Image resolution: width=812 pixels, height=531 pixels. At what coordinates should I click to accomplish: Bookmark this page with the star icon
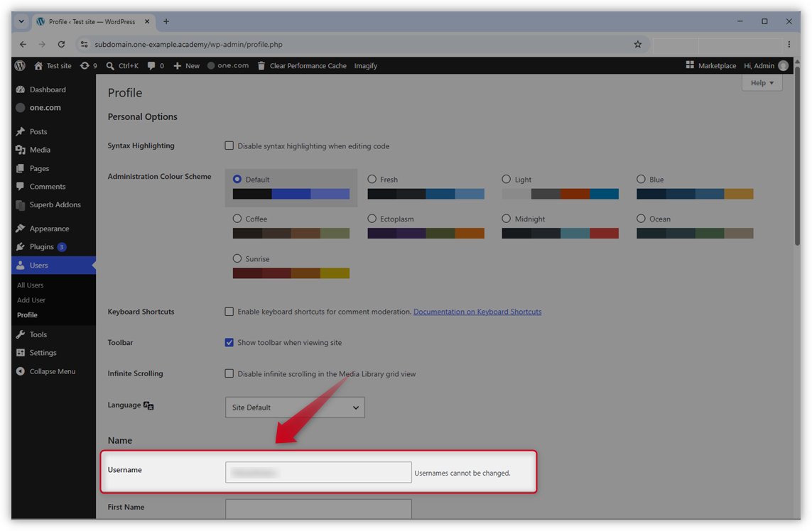click(x=638, y=45)
